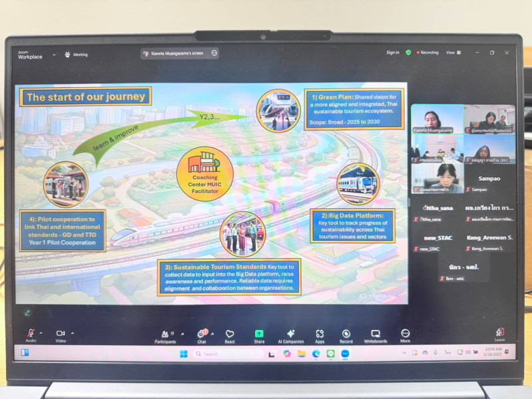The width and height of the screenshot is (532, 399).
Task: Expand the audio options caret
Action: 41,332
